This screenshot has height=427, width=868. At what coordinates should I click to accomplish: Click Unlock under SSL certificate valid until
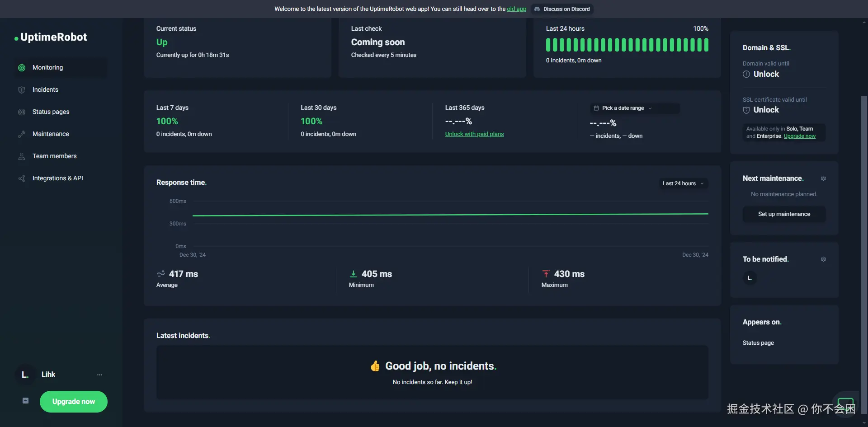[766, 110]
